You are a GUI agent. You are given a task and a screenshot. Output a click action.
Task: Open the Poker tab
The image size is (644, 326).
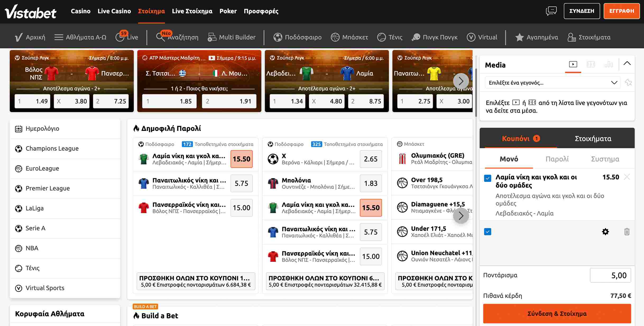pyautogui.click(x=228, y=11)
